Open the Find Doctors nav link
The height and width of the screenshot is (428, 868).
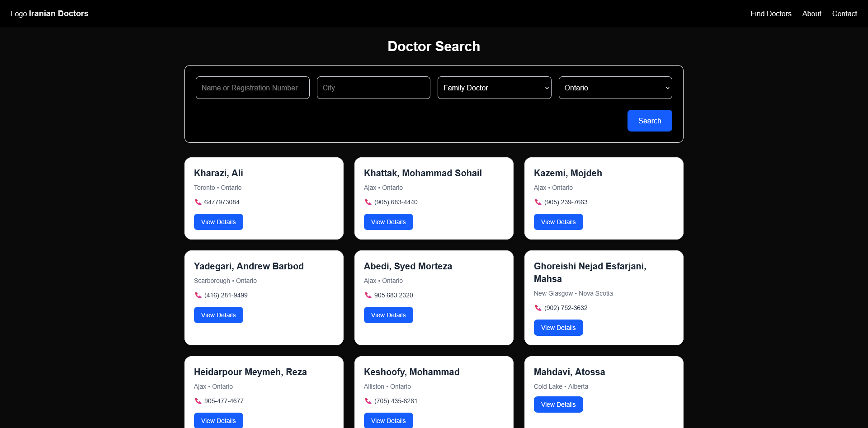(770, 14)
